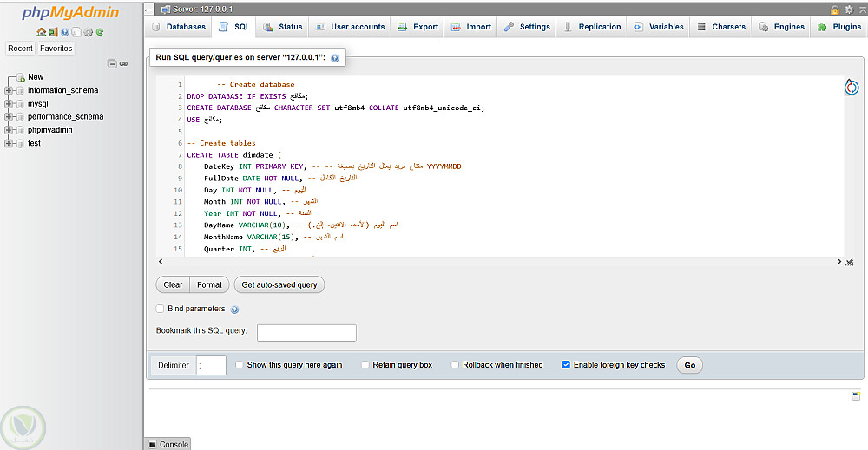The width and height of the screenshot is (868, 450).
Task: Reload the navigation panel with green refresh icon
Action: [100, 32]
